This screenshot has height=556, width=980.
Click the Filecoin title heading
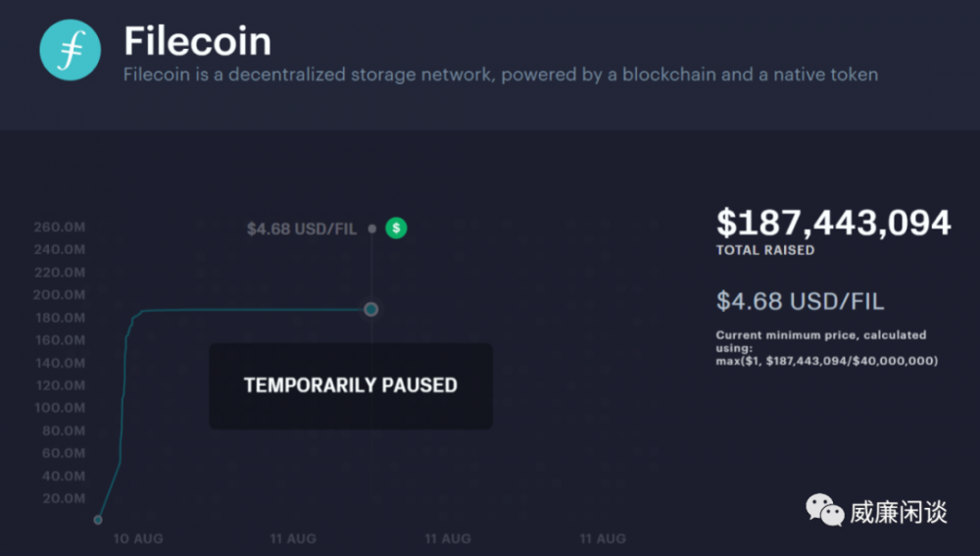[197, 41]
